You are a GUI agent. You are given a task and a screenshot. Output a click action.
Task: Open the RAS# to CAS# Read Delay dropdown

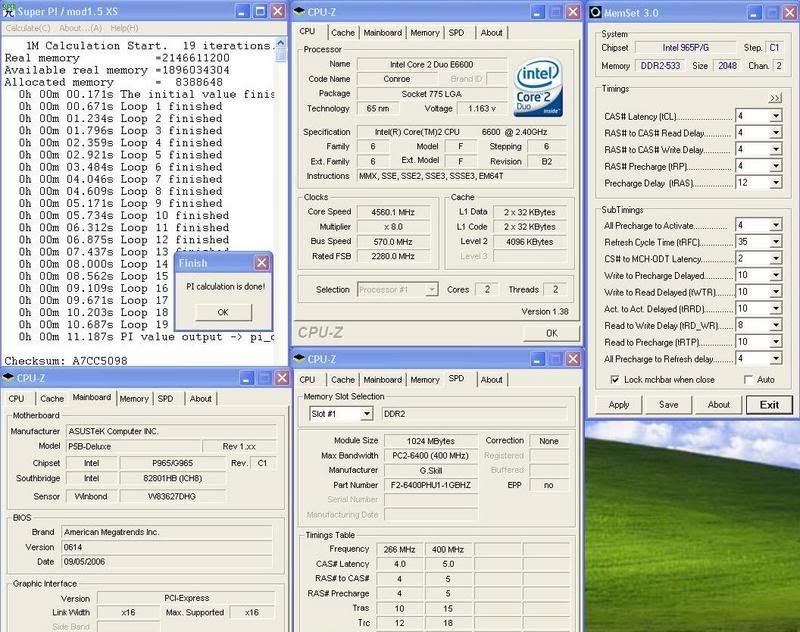click(x=776, y=133)
